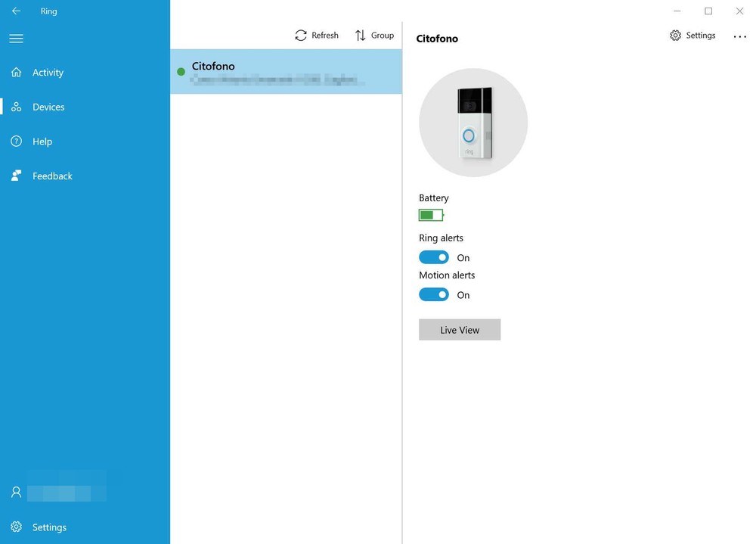Open the three-dot more options menu
This screenshot has width=756, height=544.
click(739, 36)
